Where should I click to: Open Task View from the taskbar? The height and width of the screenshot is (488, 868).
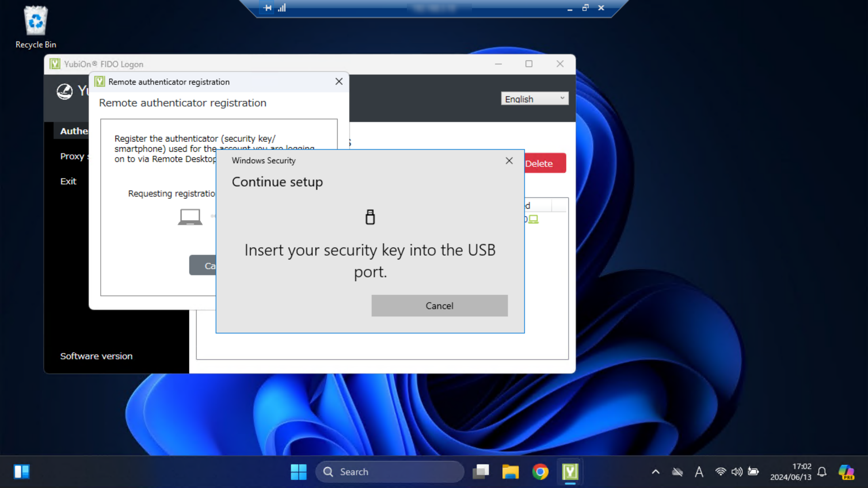click(481, 472)
